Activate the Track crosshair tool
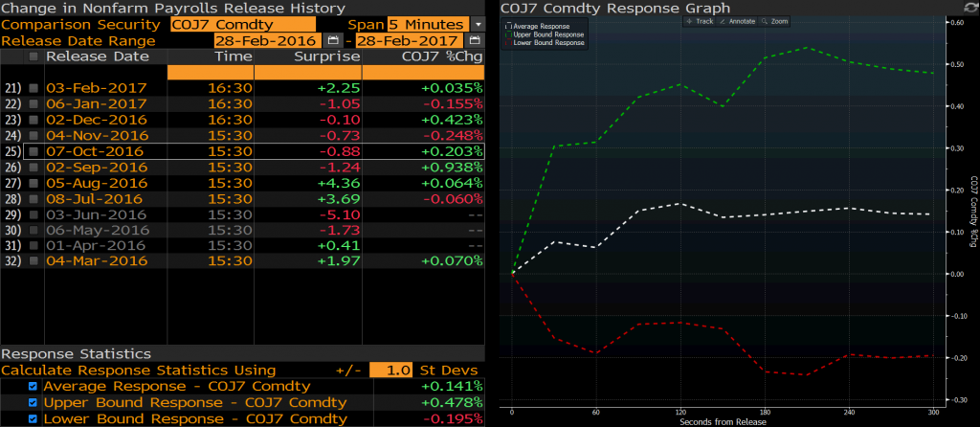980x427 pixels. coord(700,21)
